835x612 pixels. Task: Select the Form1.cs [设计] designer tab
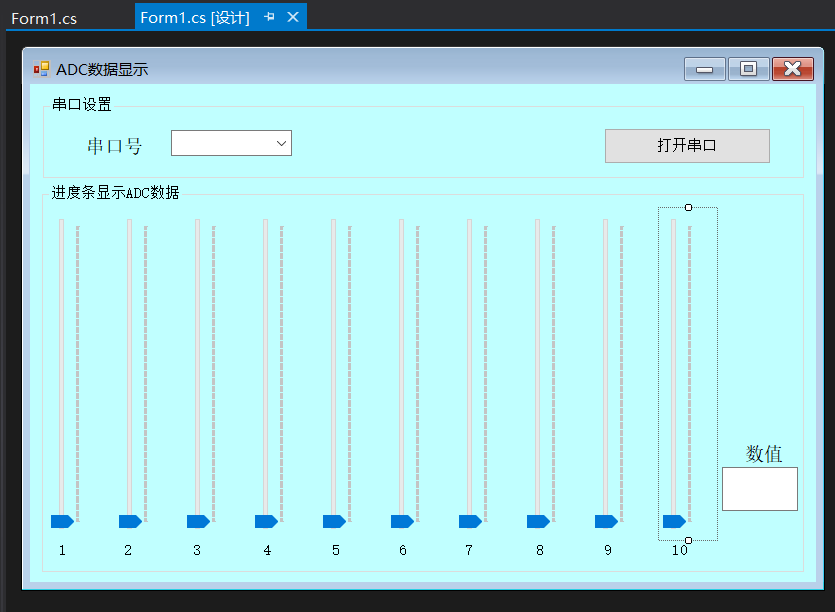(x=194, y=18)
